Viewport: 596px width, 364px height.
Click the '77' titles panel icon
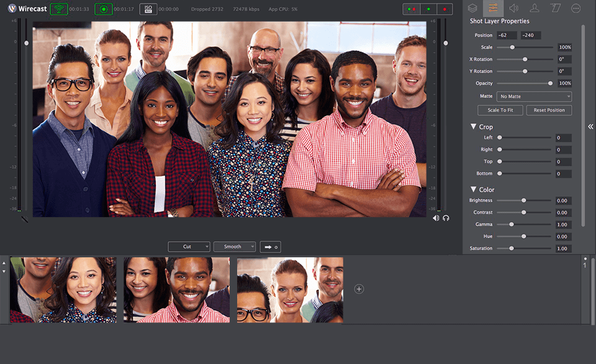555,8
